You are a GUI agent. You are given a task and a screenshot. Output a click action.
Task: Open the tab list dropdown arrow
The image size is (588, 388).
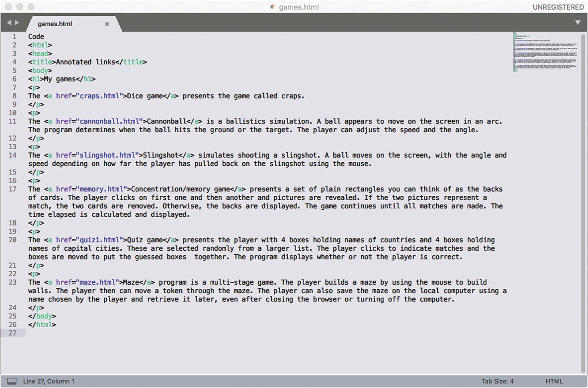[x=577, y=23]
